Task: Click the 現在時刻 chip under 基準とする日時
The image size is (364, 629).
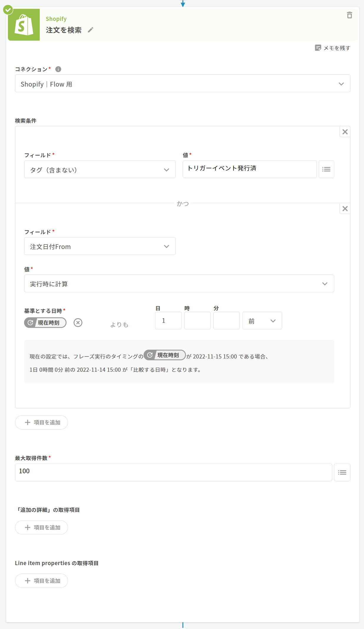Action: pyautogui.click(x=45, y=323)
